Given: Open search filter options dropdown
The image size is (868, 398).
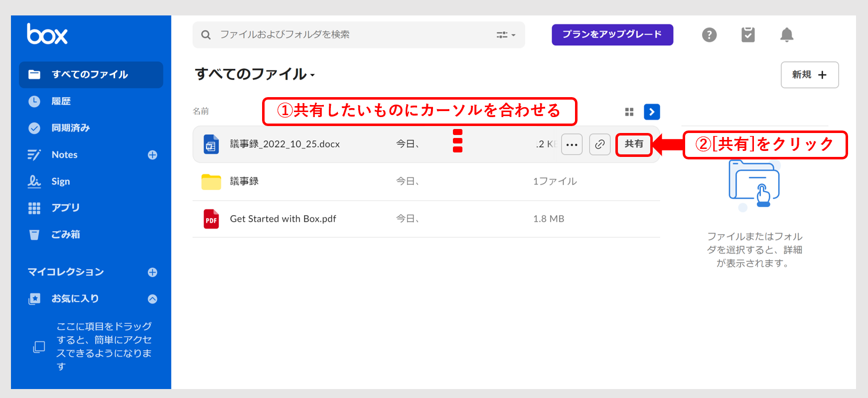Looking at the screenshot, I should [x=506, y=35].
